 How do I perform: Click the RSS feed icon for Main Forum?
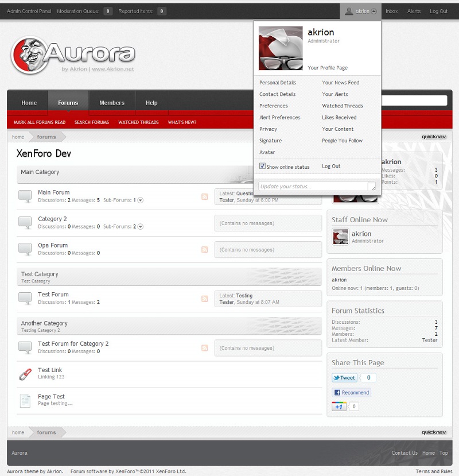coord(205,196)
